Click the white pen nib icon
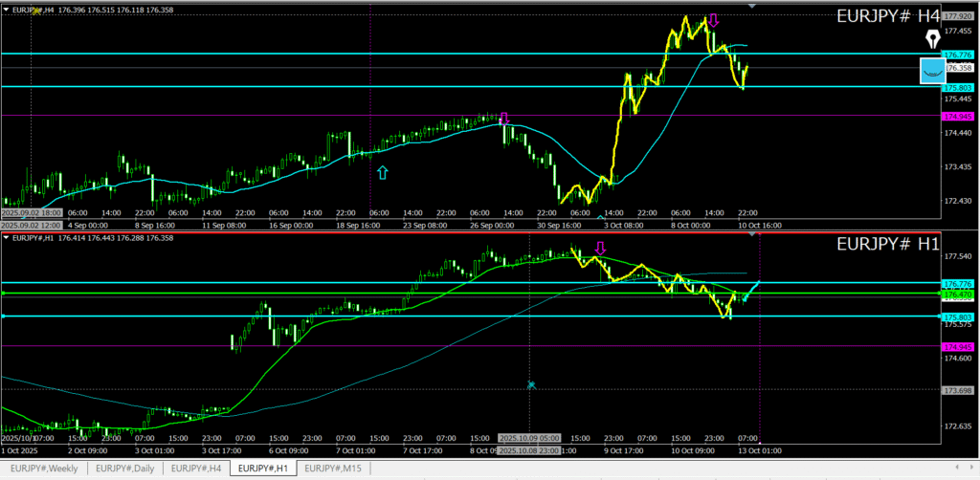This screenshot has width=980, height=480. click(x=933, y=39)
